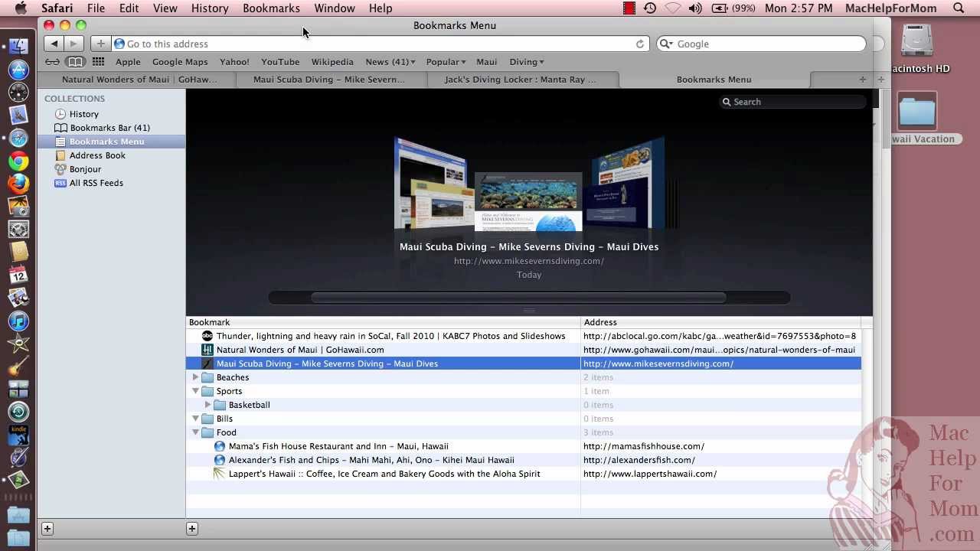Add a new collection with plus button
The height and width of the screenshot is (551, 980).
[47, 529]
